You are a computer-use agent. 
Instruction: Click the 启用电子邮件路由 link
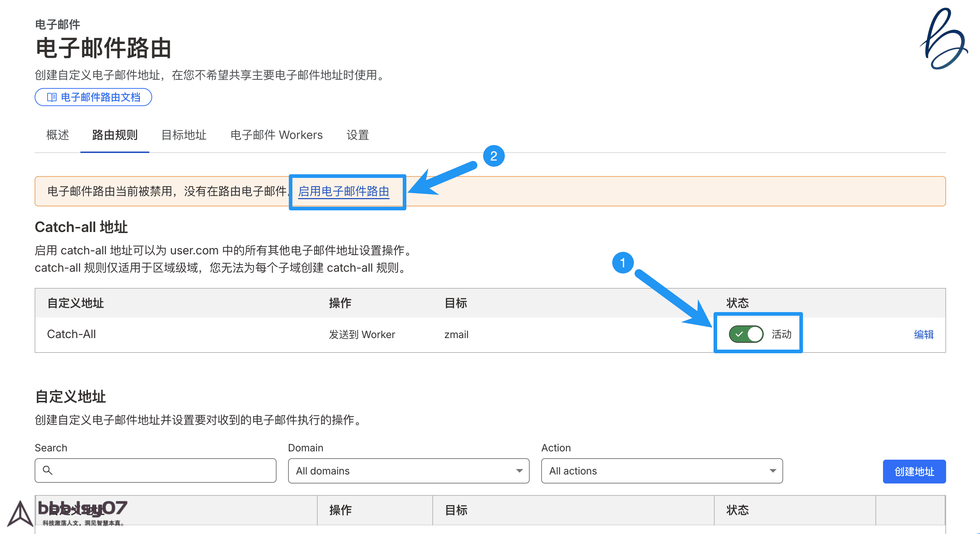point(344,192)
